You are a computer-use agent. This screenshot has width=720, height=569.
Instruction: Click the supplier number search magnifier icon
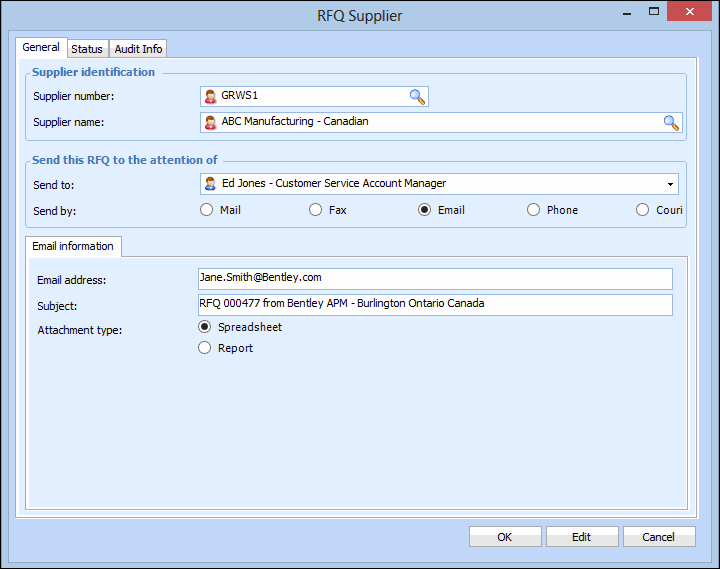(417, 97)
